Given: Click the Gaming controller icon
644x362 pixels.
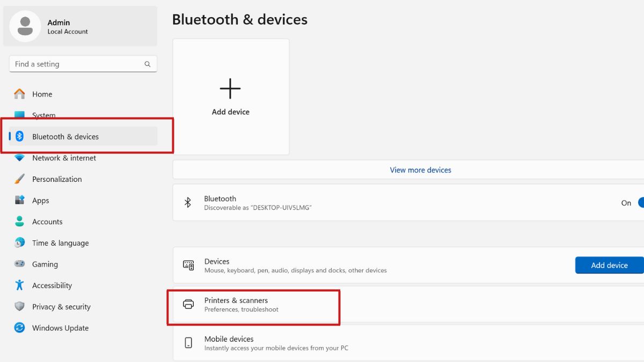Looking at the screenshot, I should pyautogui.click(x=19, y=264).
